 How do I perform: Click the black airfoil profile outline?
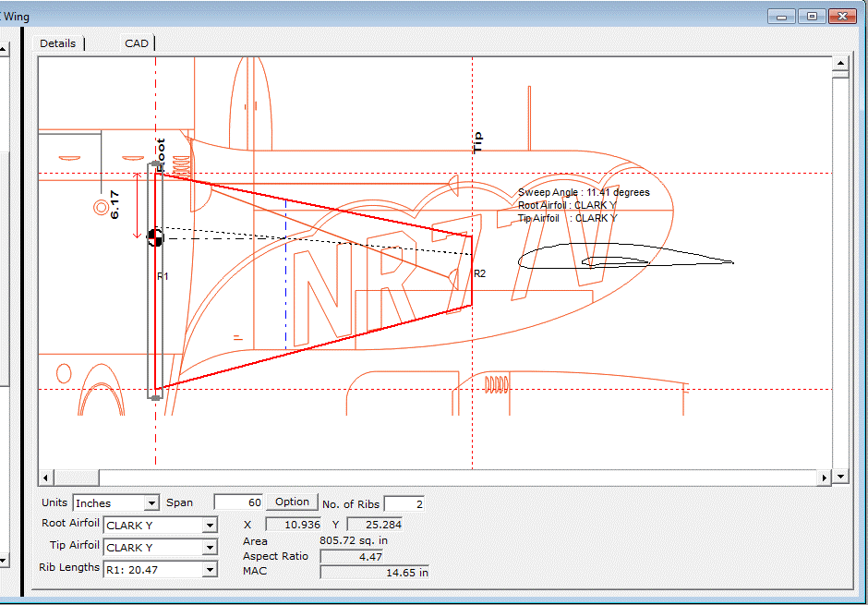(624, 258)
